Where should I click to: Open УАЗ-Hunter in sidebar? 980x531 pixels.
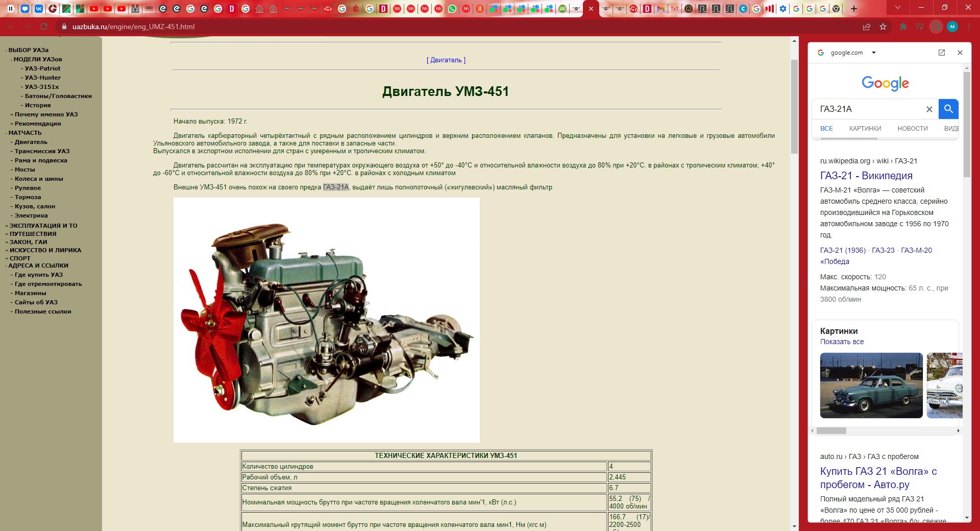42,78
